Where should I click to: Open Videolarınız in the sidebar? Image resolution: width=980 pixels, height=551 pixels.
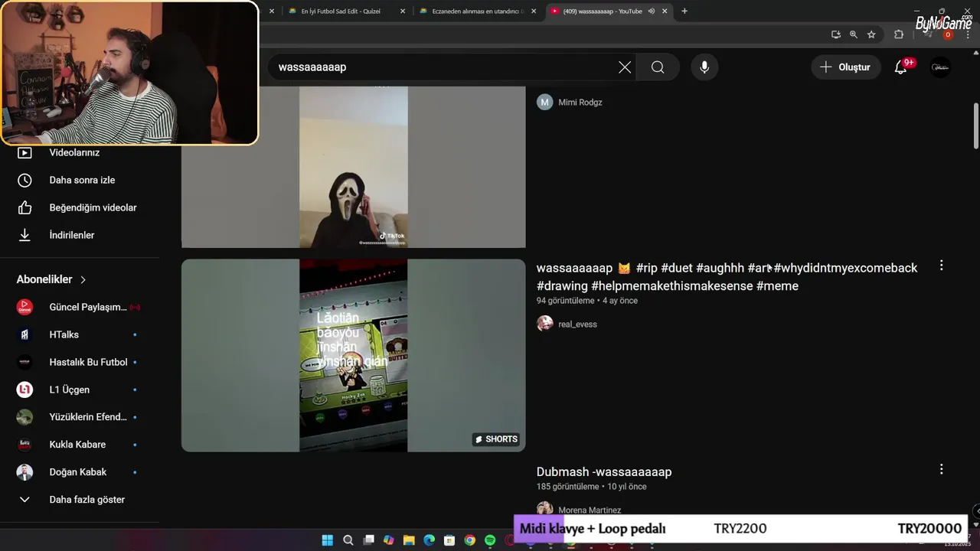point(74,152)
